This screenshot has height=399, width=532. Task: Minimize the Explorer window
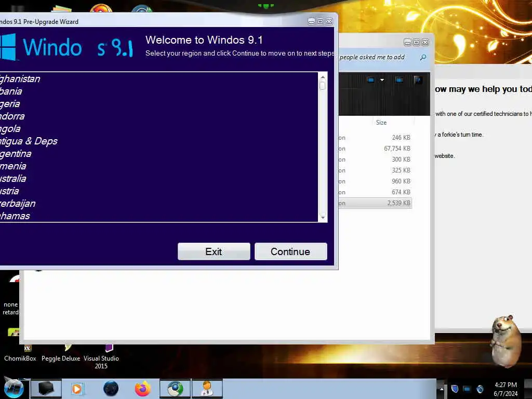pos(407,42)
